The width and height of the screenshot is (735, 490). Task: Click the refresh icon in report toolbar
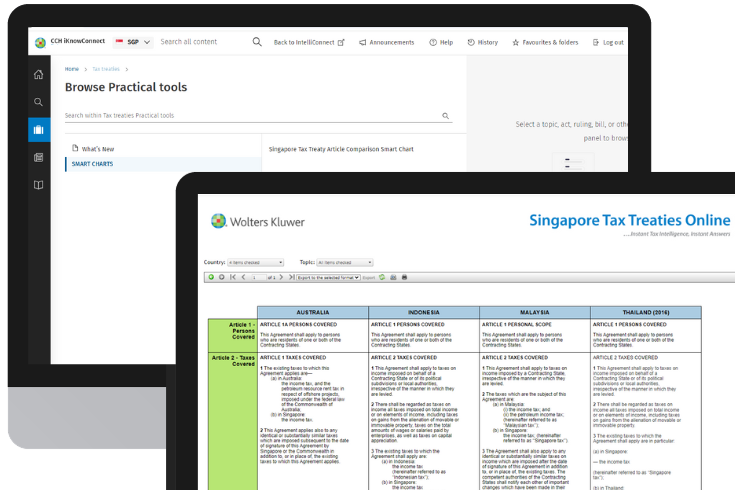tap(381, 276)
